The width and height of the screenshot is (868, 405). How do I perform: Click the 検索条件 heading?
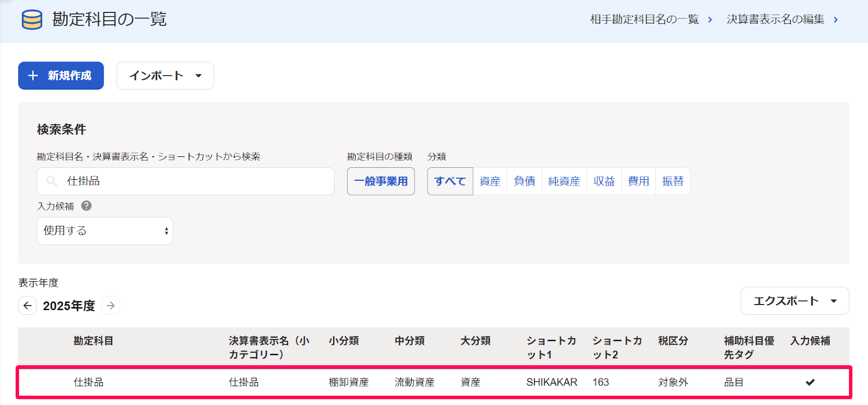[x=61, y=129]
